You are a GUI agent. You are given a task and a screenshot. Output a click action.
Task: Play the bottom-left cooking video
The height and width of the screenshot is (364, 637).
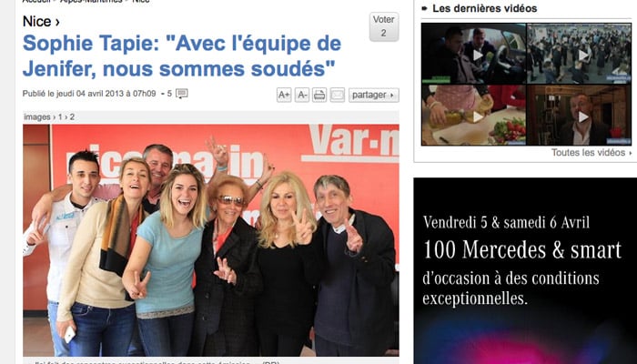tap(474, 115)
